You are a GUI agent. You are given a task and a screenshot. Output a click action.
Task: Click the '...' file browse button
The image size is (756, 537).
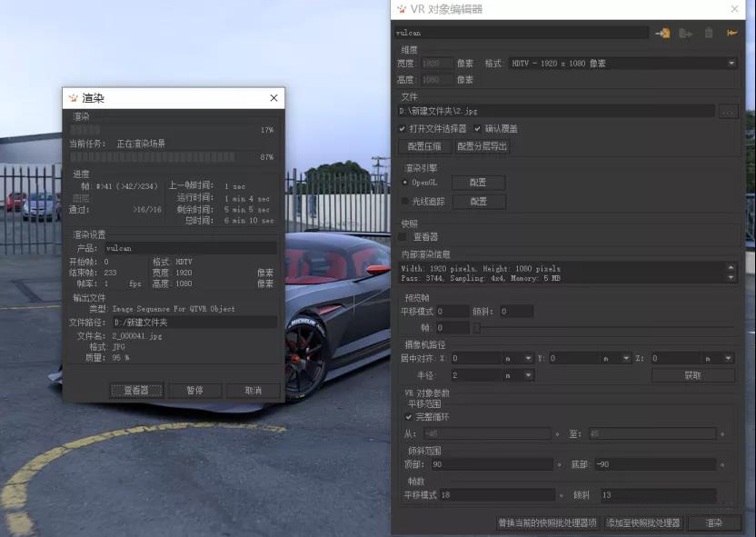(x=728, y=111)
